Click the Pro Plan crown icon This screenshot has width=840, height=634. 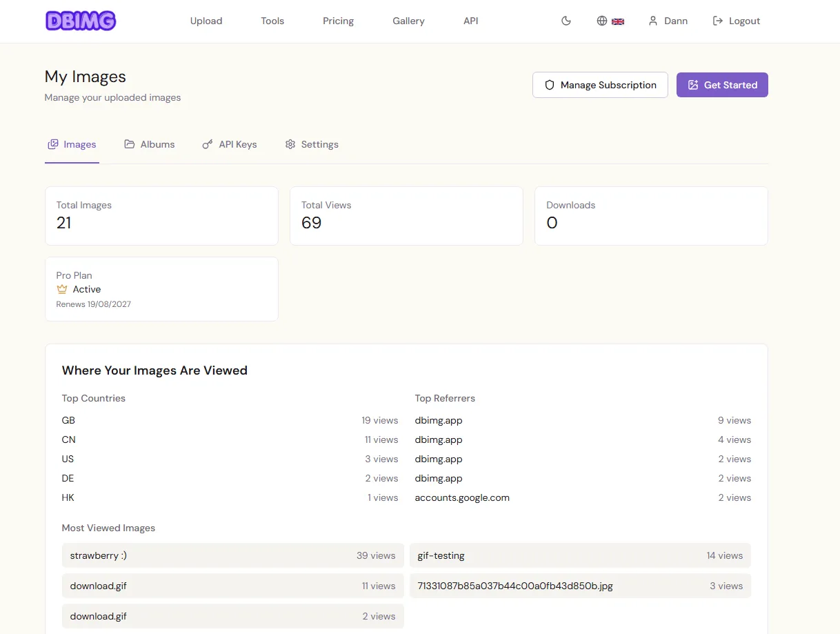coord(62,289)
